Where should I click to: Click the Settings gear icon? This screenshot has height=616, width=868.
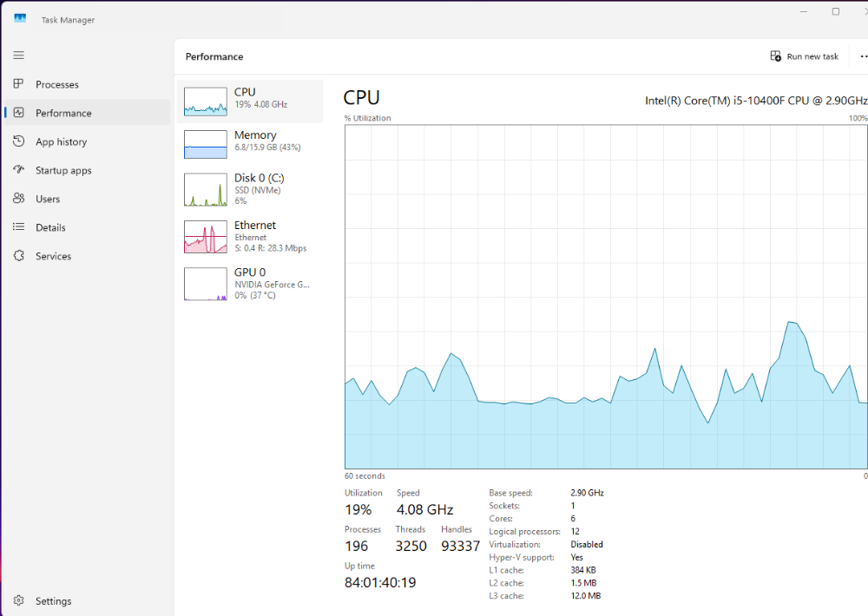click(x=19, y=600)
